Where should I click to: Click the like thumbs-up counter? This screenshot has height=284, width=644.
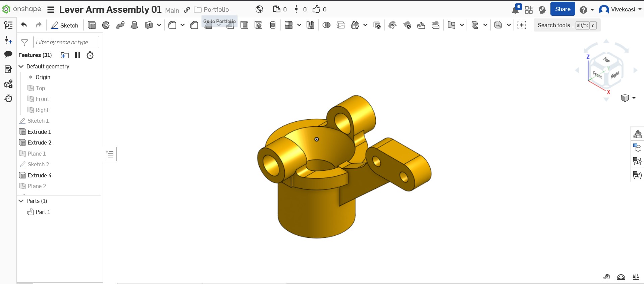[319, 9]
